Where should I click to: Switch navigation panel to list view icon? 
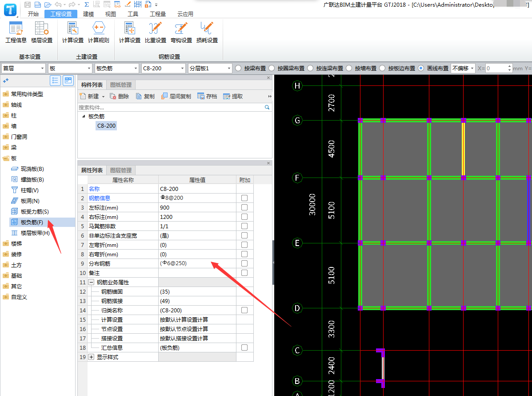(x=55, y=81)
